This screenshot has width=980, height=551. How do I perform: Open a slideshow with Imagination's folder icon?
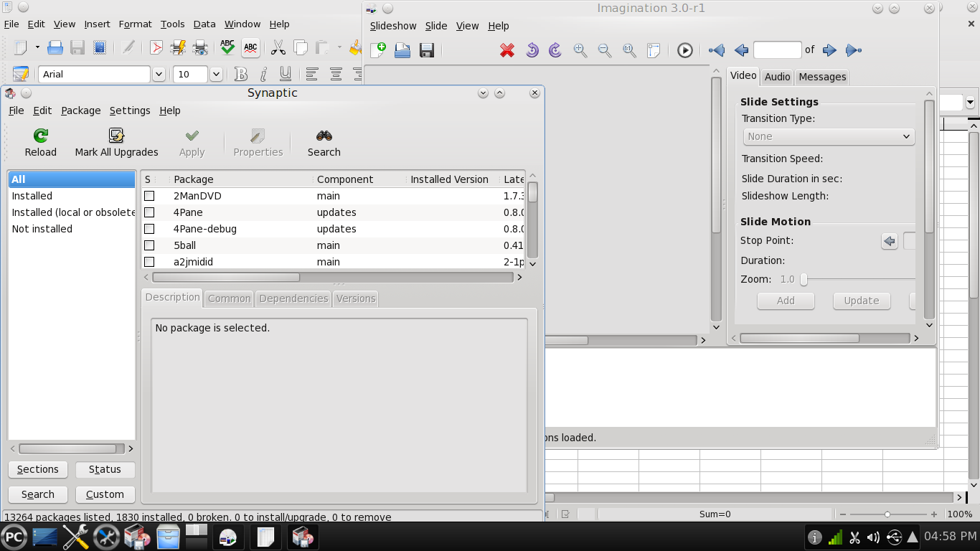pos(402,50)
